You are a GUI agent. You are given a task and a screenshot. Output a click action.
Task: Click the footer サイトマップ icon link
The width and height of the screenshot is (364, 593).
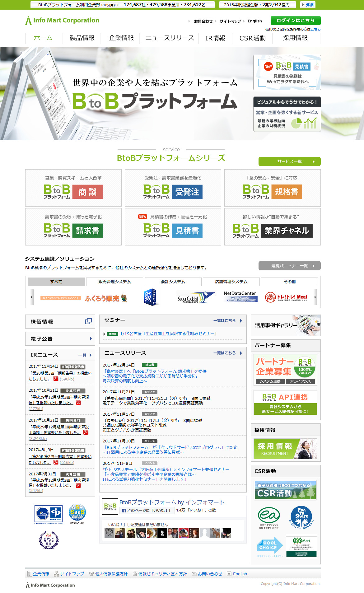(x=69, y=574)
